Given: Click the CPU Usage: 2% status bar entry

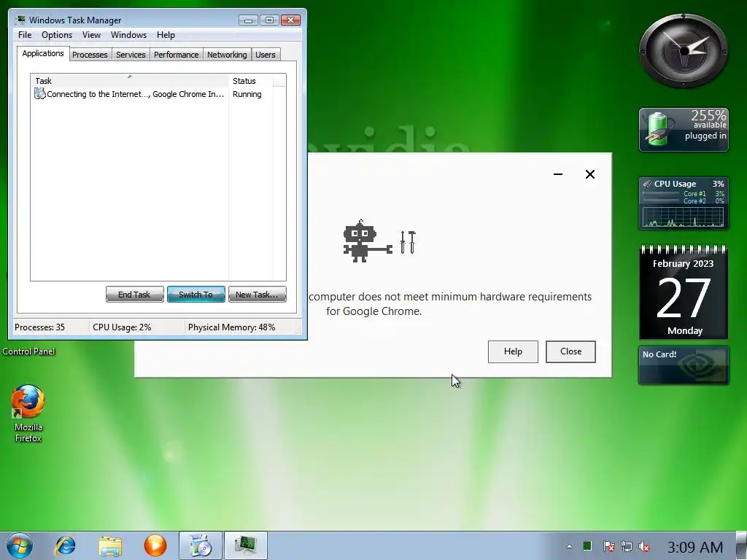Looking at the screenshot, I should tap(122, 327).
